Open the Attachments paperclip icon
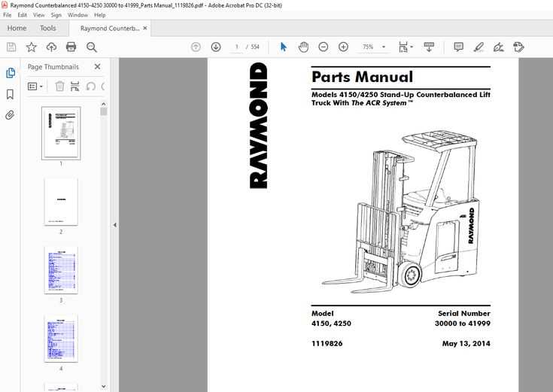Viewport: 553px width, 392px height. 10,114
